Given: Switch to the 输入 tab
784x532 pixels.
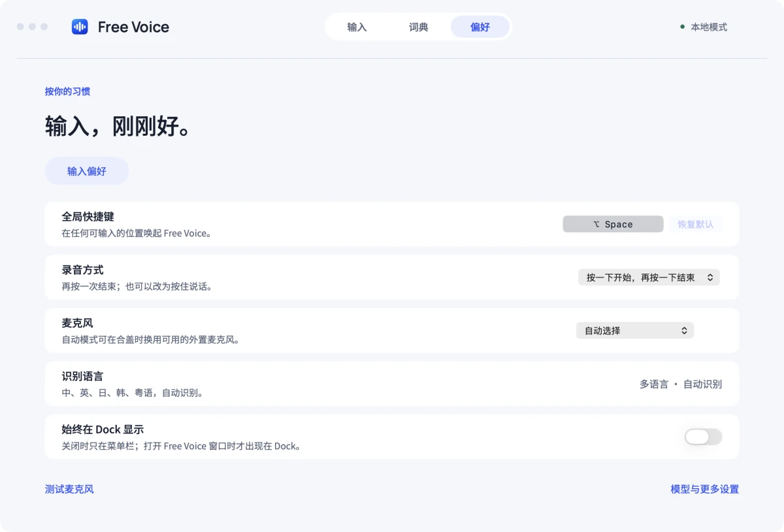Looking at the screenshot, I should click(x=357, y=27).
